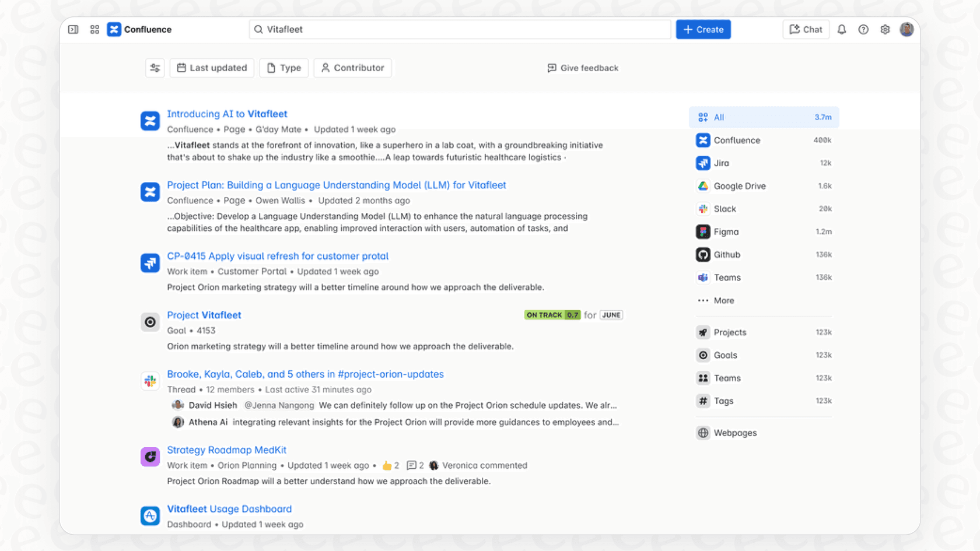Open the Type filter dropdown
This screenshot has height=551, width=980.
coord(283,68)
